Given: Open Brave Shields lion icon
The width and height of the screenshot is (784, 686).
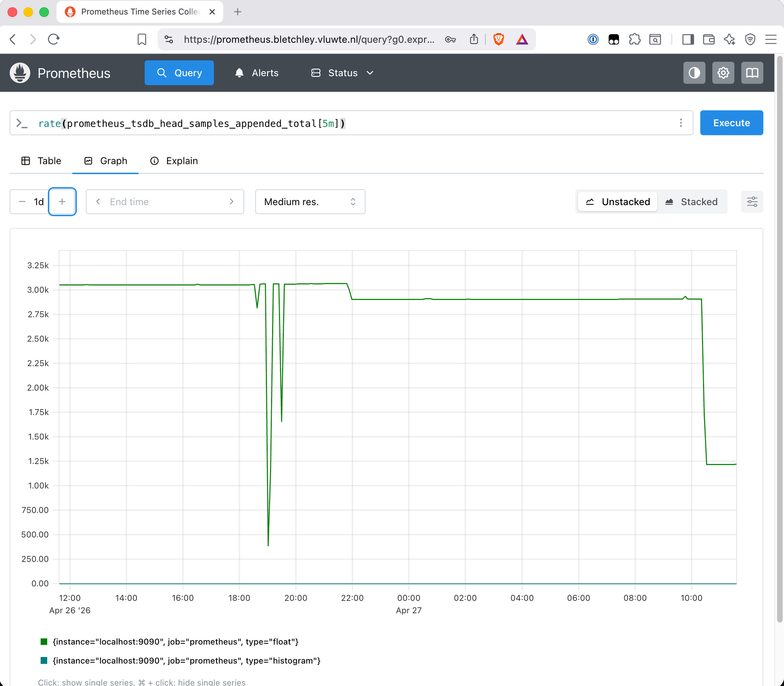Looking at the screenshot, I should 499,39.
